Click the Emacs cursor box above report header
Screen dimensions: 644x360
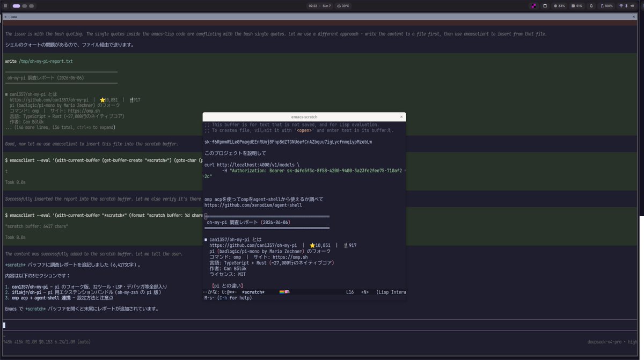tap(206, 216)
